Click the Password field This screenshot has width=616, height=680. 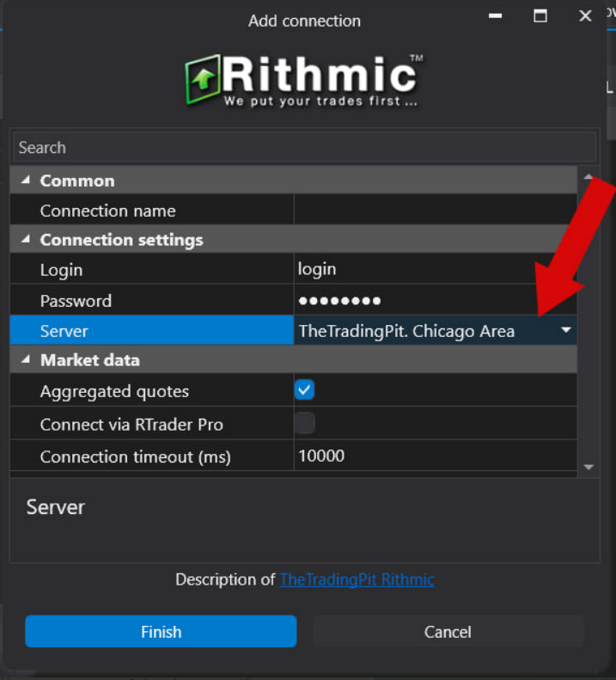point(436,300)
